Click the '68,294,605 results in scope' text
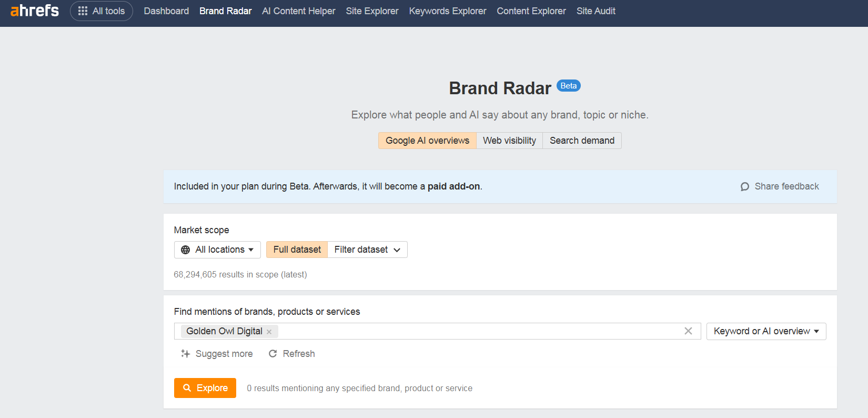868x418 pixels. click(x=240, y=274)
